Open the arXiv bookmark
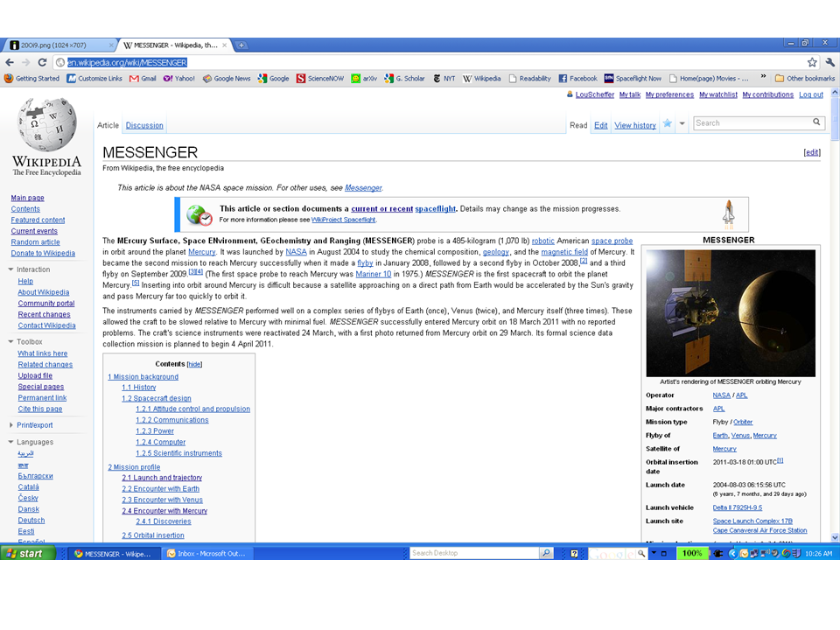840x630 pixels. click(x=364, y=78)
